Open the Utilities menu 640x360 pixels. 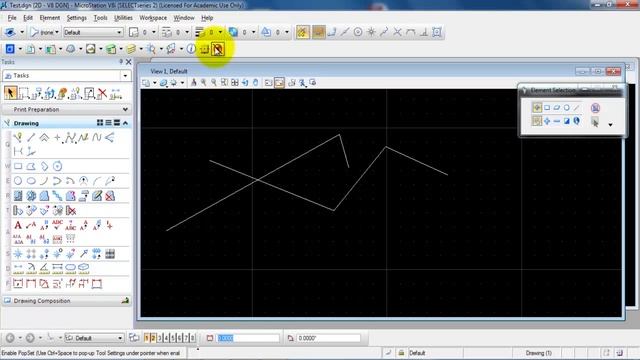coord(123,18)
